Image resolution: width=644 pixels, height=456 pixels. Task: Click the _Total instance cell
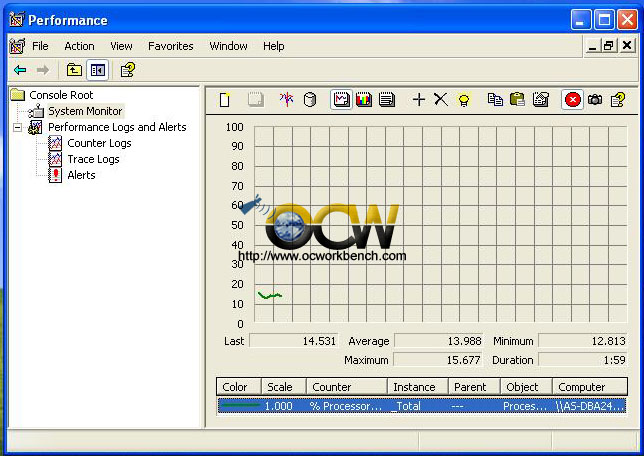point(407,406)
